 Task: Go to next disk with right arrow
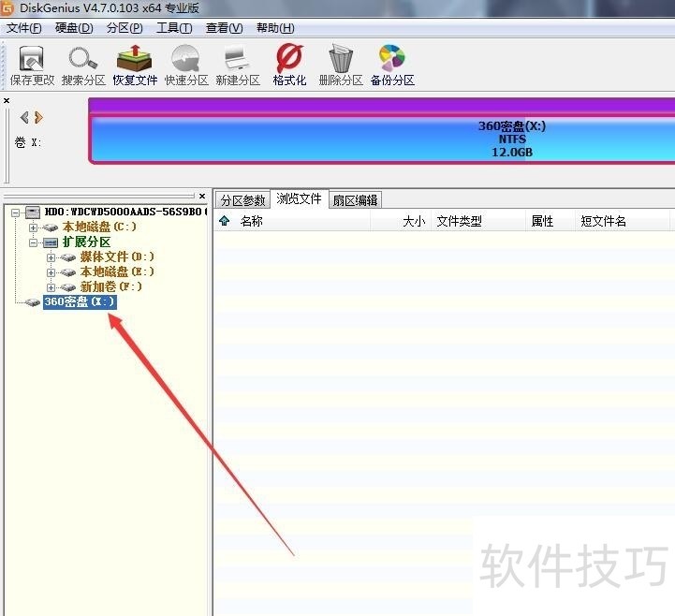(38, 117)
